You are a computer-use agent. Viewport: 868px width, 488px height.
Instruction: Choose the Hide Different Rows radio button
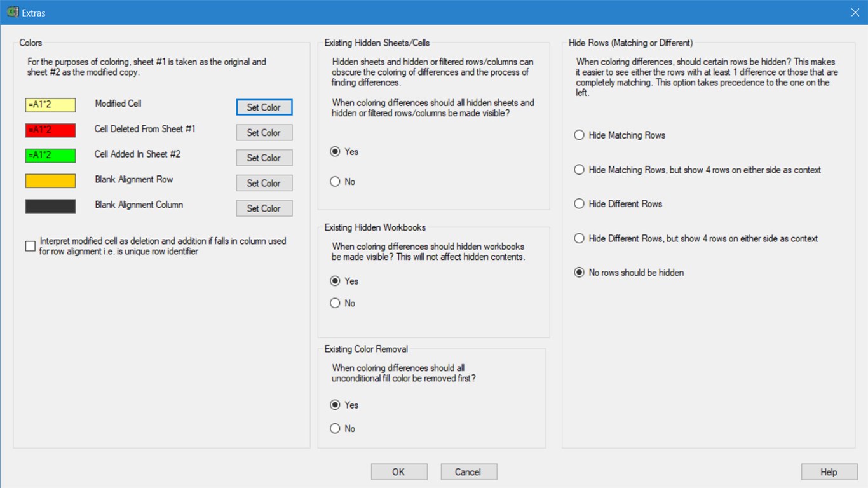(579, 204)
